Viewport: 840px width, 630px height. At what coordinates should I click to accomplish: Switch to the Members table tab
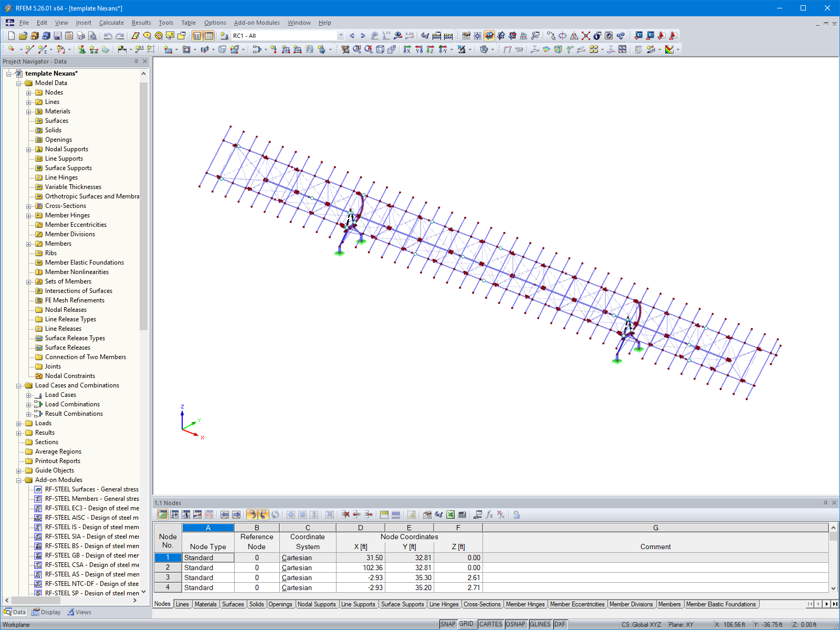click(x=669, y=604)
